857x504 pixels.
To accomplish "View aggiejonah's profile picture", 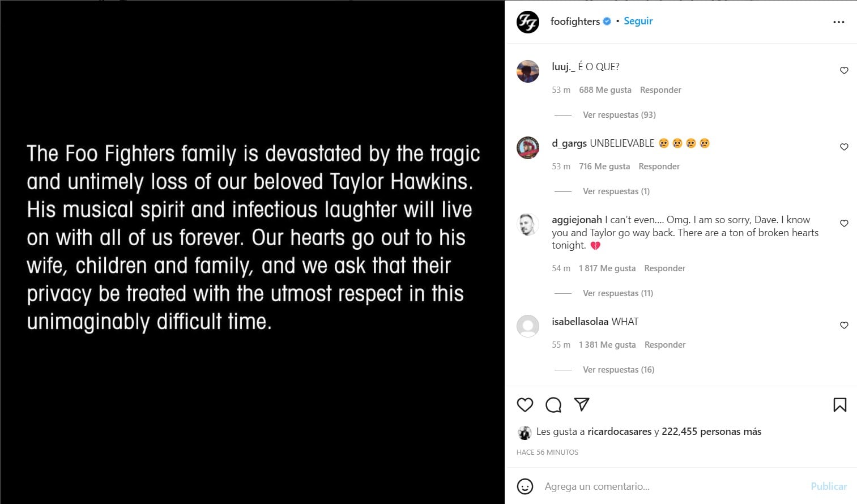I will (528, 225).
